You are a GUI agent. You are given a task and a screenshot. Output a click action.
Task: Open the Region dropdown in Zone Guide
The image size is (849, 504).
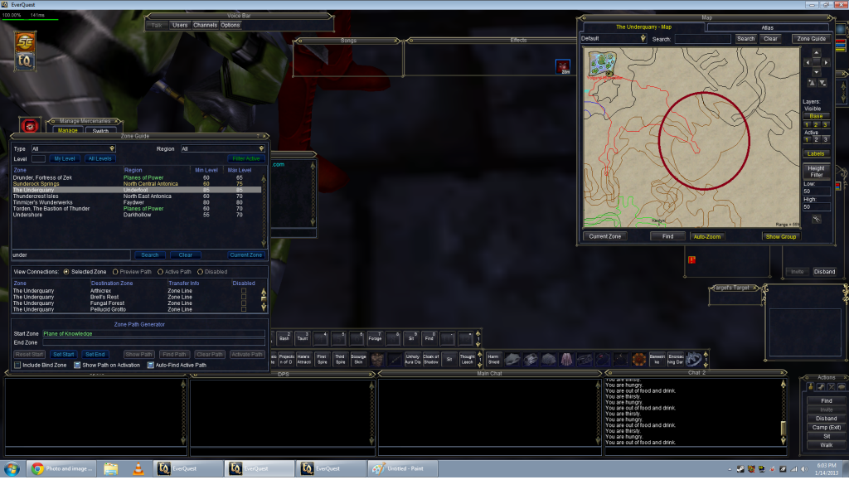point(222,148)
